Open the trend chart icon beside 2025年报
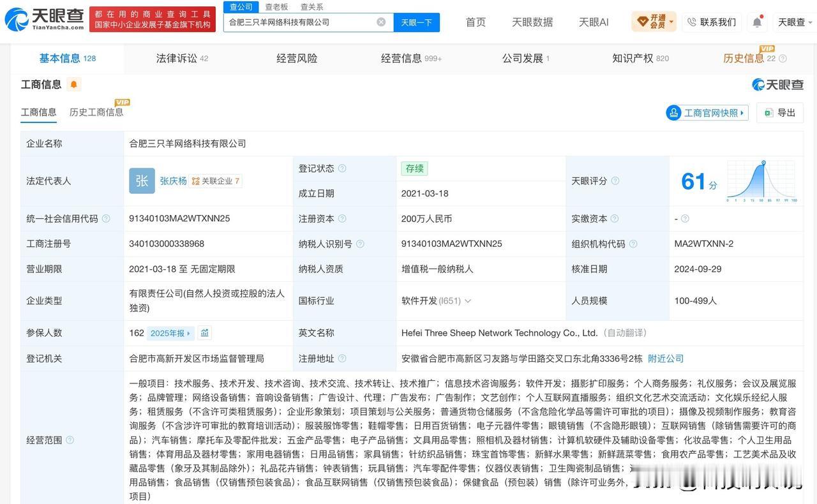The height and width of the screenshot is (504, 817). click(x=205, y=333)
